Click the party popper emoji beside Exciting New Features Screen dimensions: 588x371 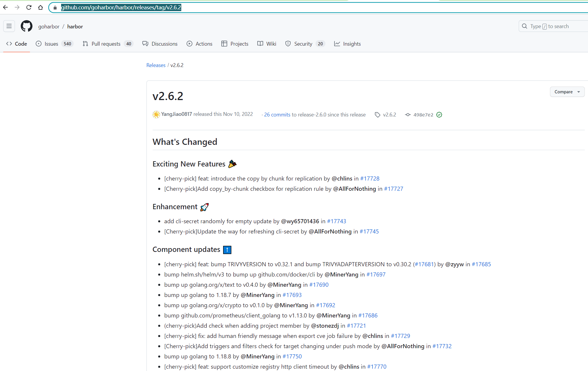tap(232, 164)
